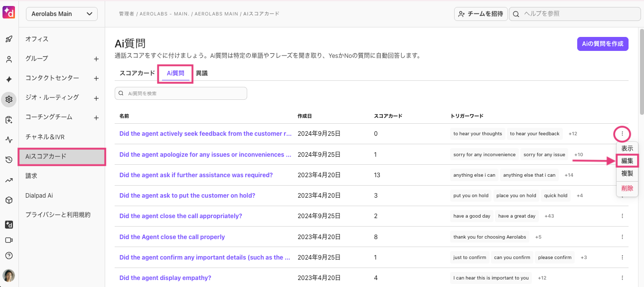
Task: Open the Aerolabs Main office dropdown
Action: [x=62, y=14]
